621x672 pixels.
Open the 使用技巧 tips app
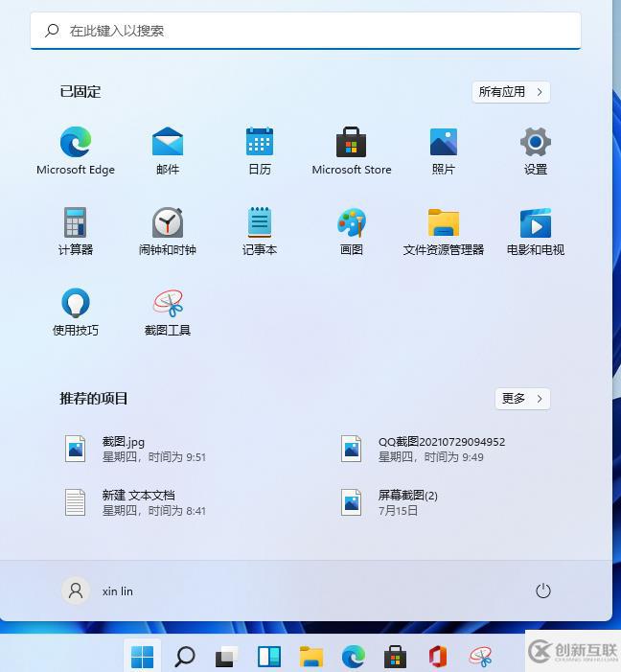click(76, 312)
